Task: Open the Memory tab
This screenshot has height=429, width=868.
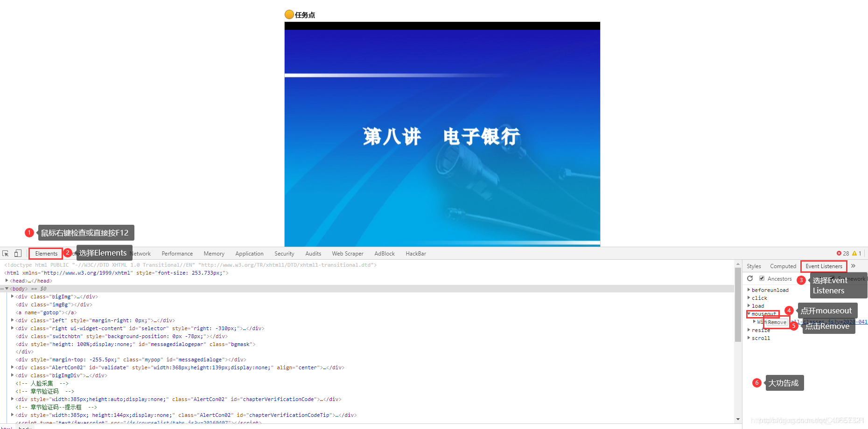Action: pyautogui.click(x=214, y=254)
